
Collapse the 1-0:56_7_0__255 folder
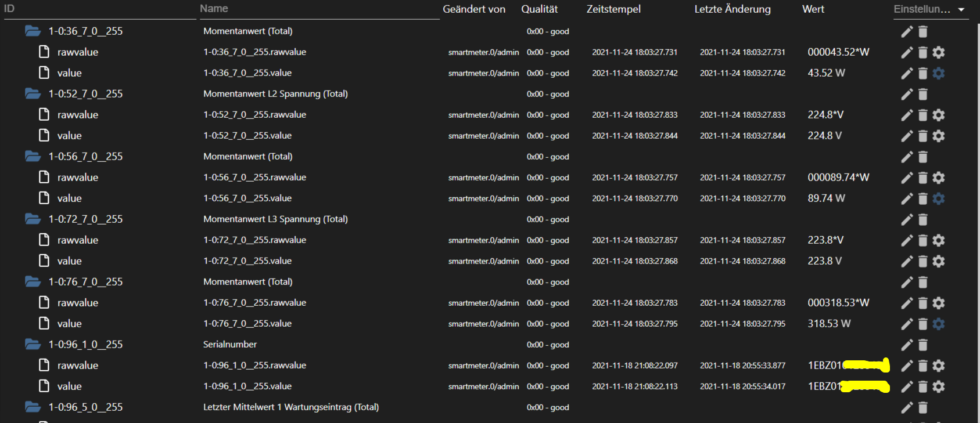pos(33,156)
